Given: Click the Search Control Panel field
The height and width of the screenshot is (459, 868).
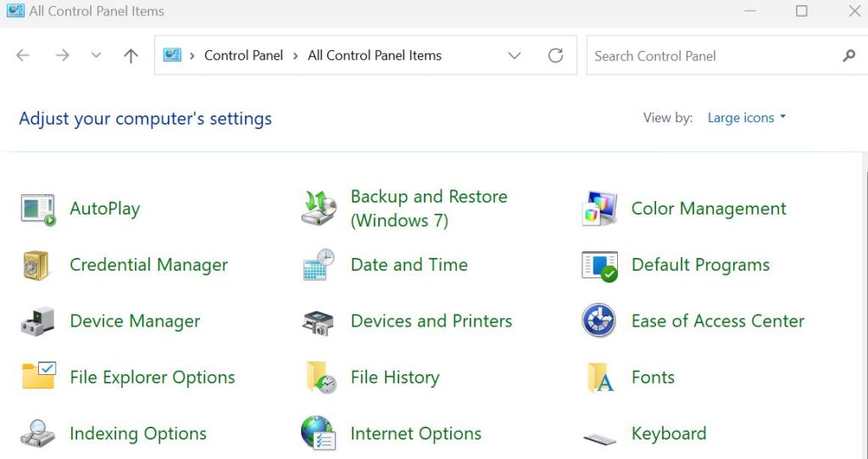Looking at the screenshot, I should coord(712,56).
